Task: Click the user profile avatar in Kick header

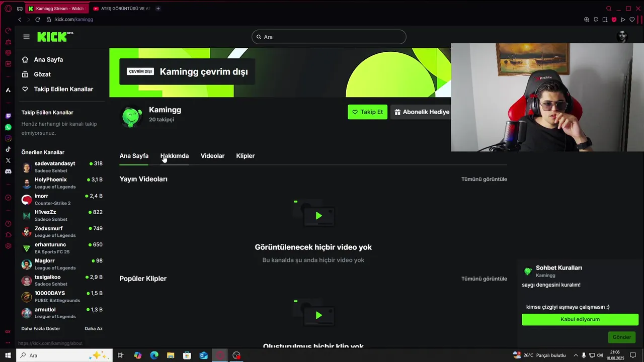Action: 622,37
